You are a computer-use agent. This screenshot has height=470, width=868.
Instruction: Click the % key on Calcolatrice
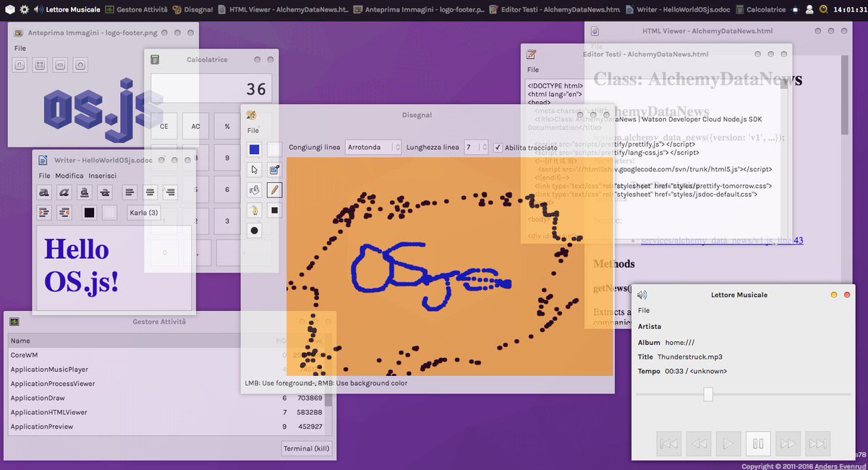[x=227, y=126]
